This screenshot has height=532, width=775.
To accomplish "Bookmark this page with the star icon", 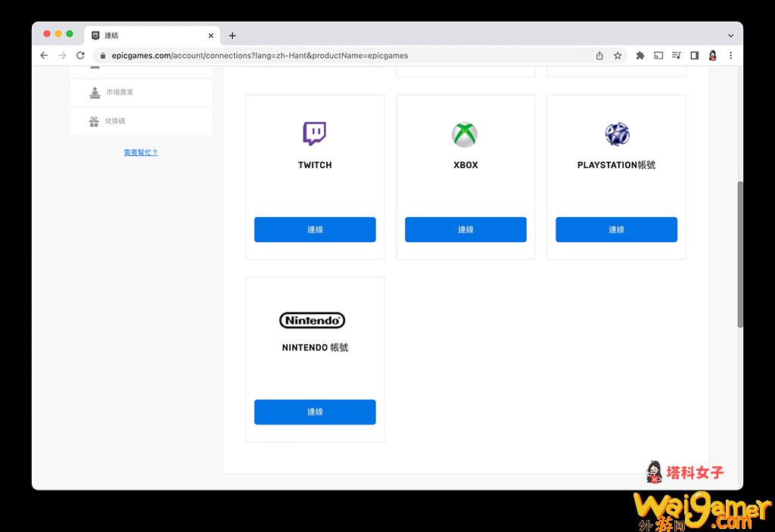I will click(618, 55).
